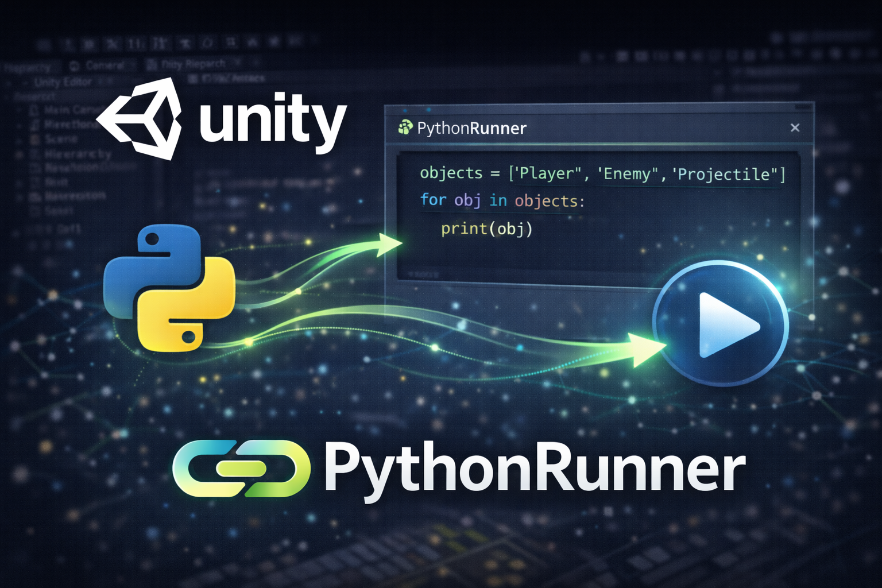This screenshot has height=588, width=882.
Task: Click the 'unity' wordmark text
Action: [x=273, y=122]
